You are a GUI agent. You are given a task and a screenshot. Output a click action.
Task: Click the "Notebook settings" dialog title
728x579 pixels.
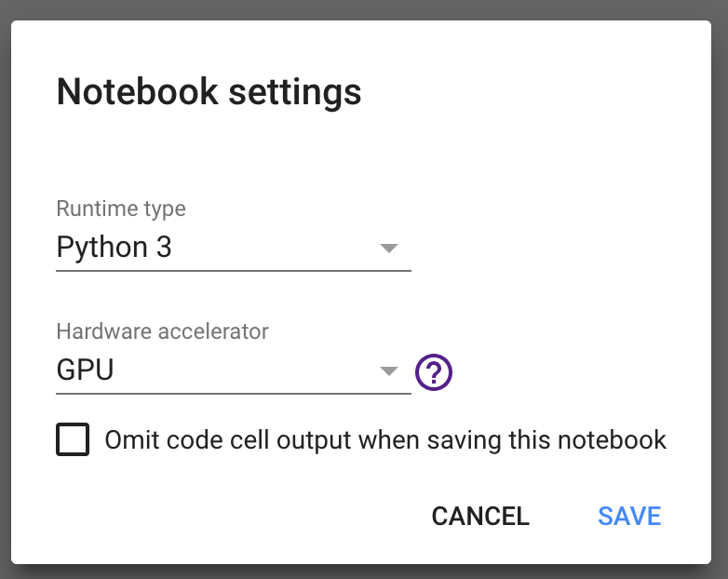209,92
